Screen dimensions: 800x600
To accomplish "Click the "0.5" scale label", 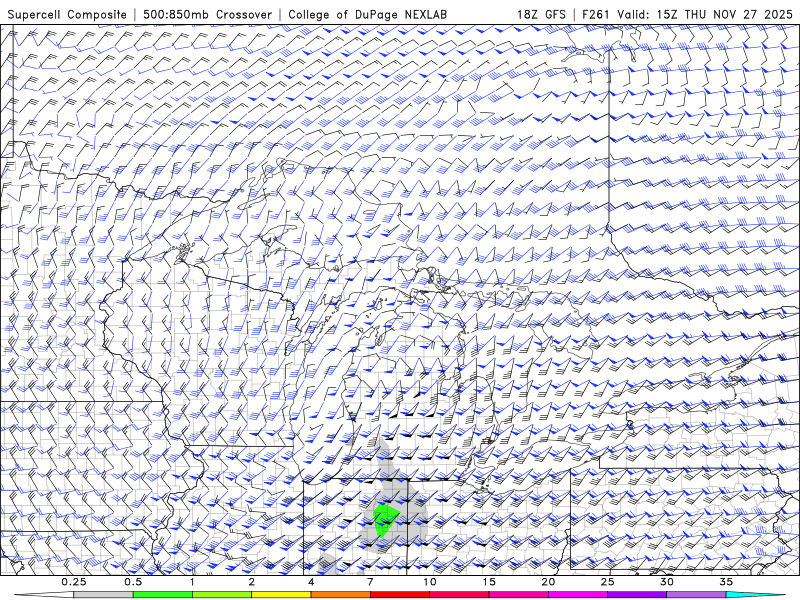I will point(133,582).
